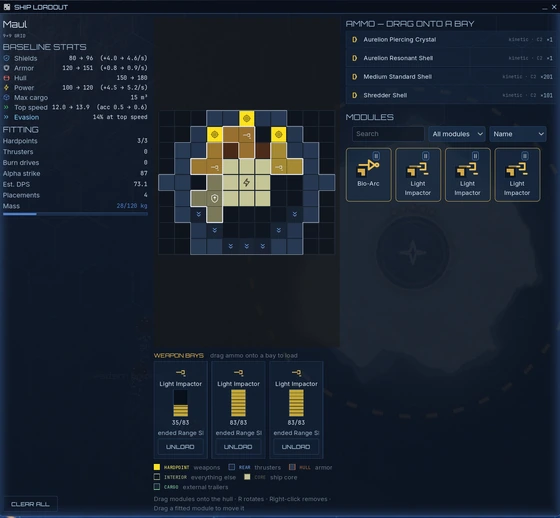Click the Mass progress bar
Screen dimensions: 560x518
75,214
